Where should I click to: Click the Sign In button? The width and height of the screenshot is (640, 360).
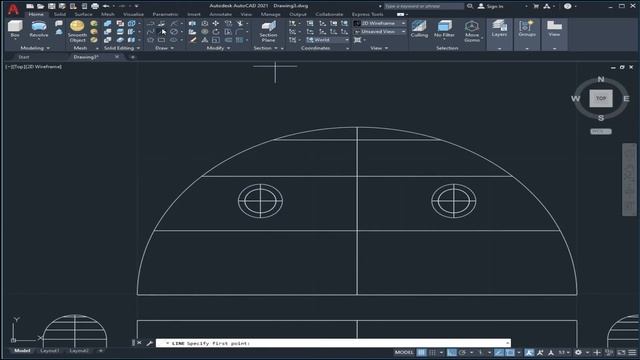tap(490, 6)
